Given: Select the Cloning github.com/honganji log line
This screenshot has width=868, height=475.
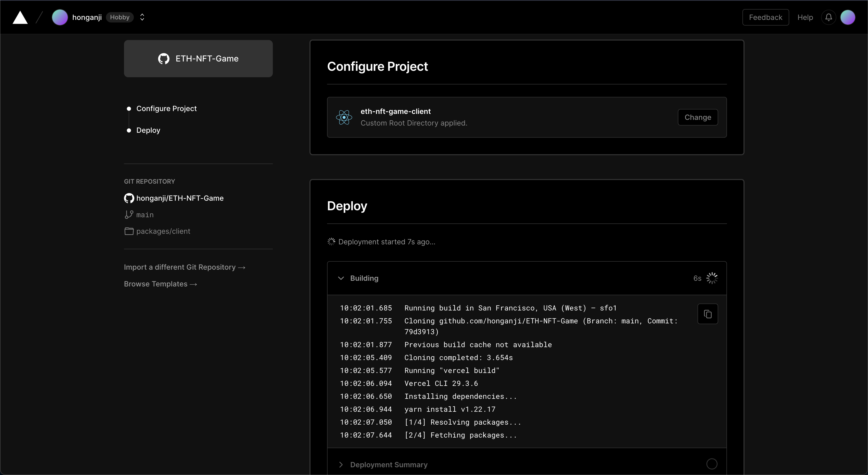Looking at the screenshot, I should (x=541, y=326).
